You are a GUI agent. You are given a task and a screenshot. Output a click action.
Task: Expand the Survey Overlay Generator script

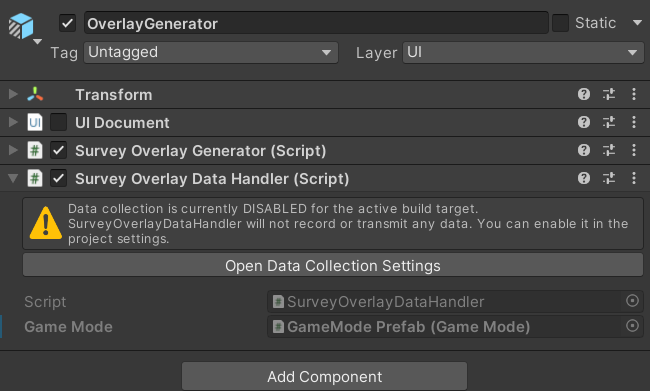coord(13,150)
